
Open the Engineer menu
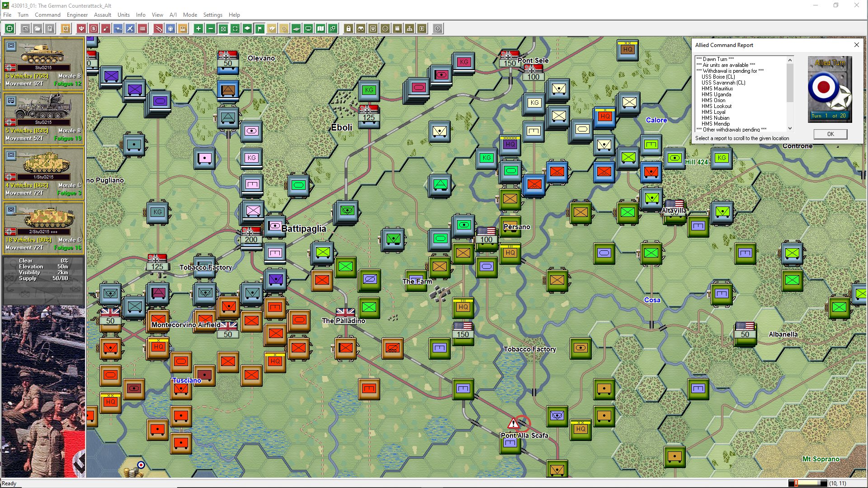(77, 14)
